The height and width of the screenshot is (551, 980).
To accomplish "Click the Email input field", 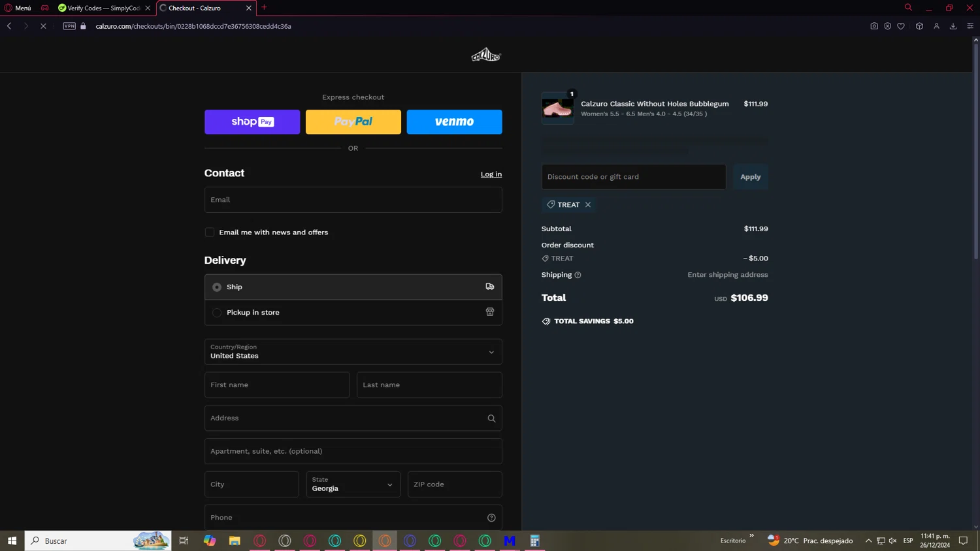I will tap(353, 200).
